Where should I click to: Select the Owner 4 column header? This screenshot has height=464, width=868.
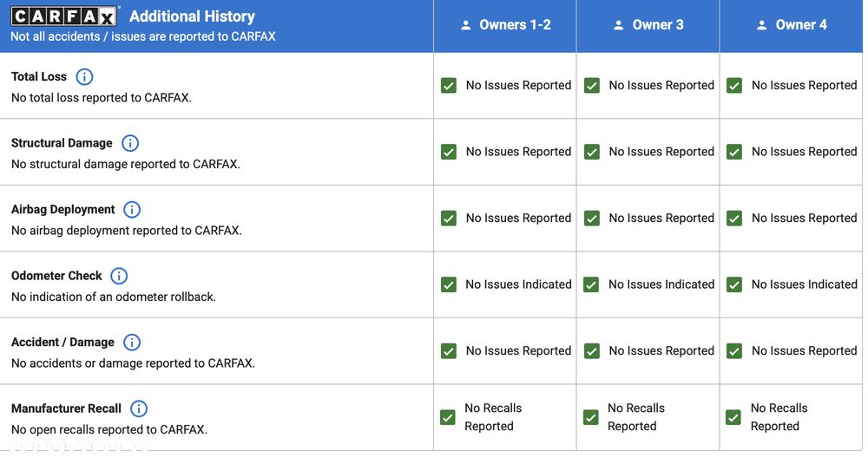[792, 26]
